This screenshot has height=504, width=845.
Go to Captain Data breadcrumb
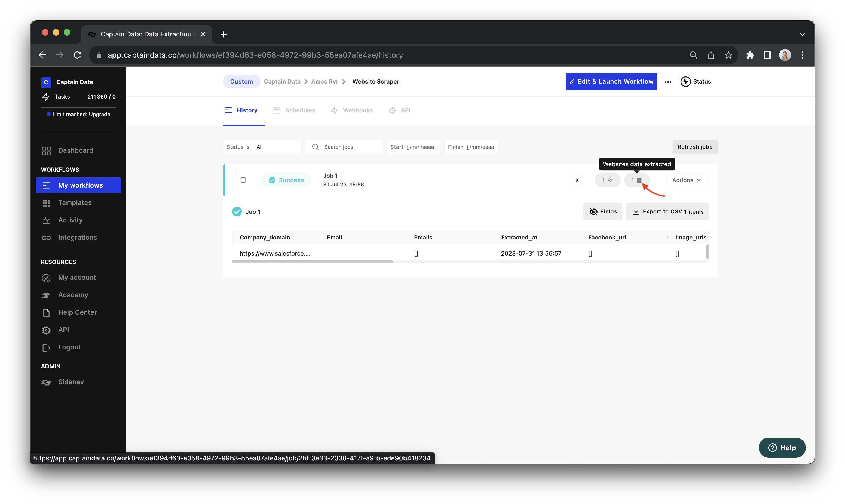point(282,82)
